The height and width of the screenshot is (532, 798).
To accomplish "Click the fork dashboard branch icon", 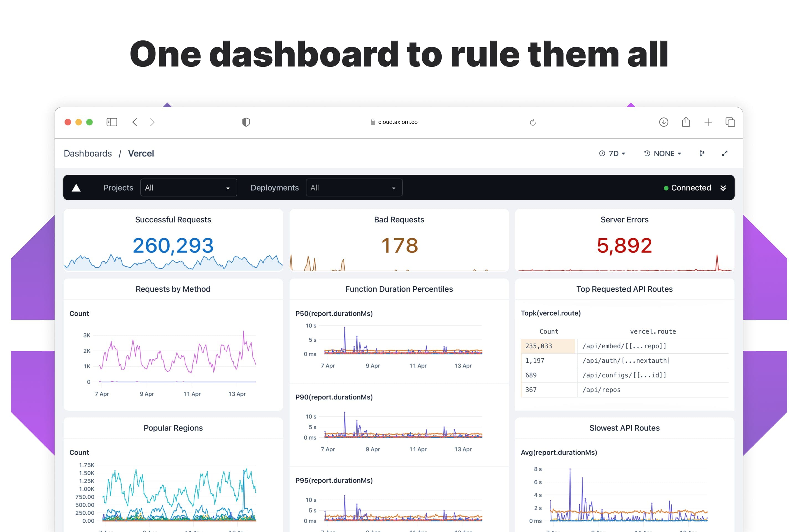I will 702,153.
